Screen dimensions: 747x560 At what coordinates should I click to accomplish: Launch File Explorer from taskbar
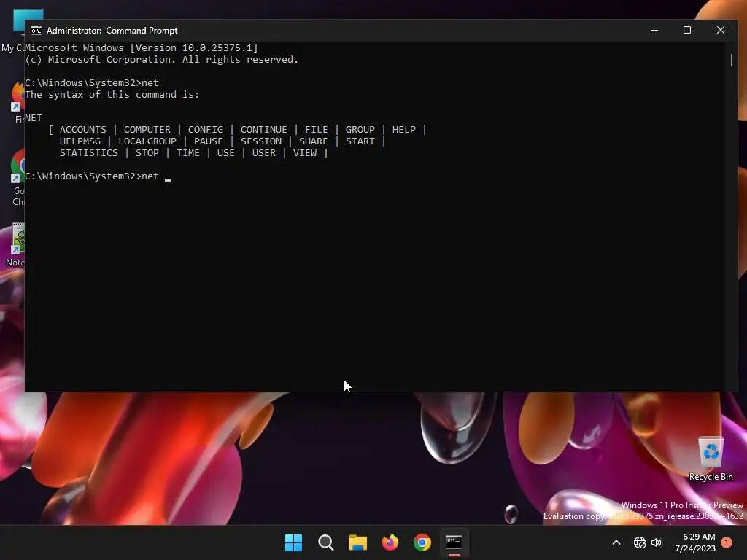click(357, 542)
